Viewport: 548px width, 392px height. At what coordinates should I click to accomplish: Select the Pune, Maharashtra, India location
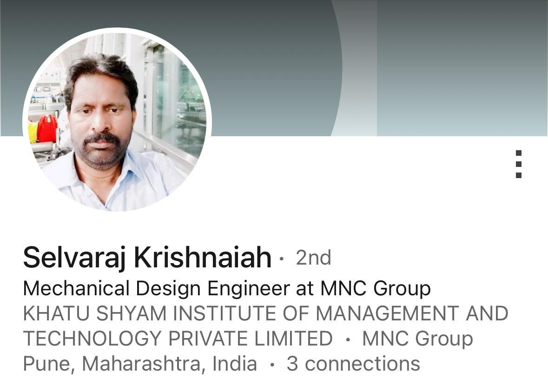[140, 364]
